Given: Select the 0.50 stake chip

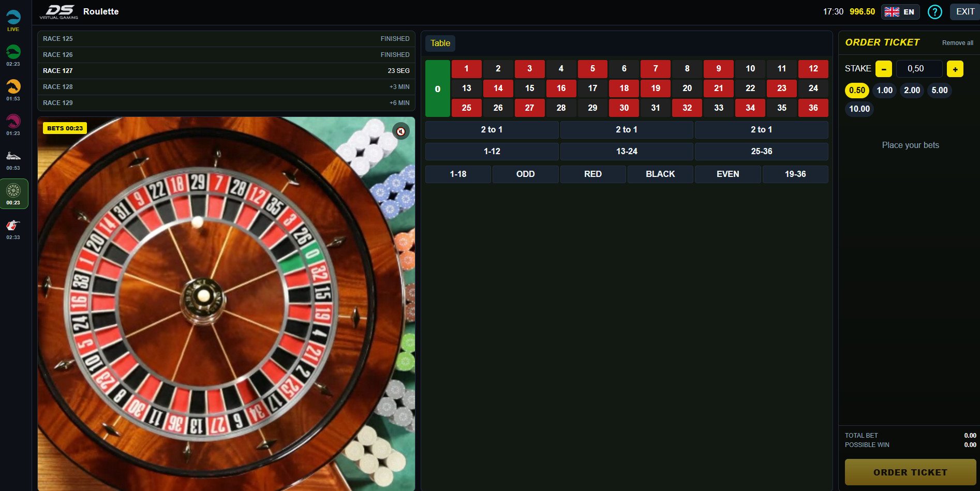Looking at the screenshot, I should [x=857, y=91].
